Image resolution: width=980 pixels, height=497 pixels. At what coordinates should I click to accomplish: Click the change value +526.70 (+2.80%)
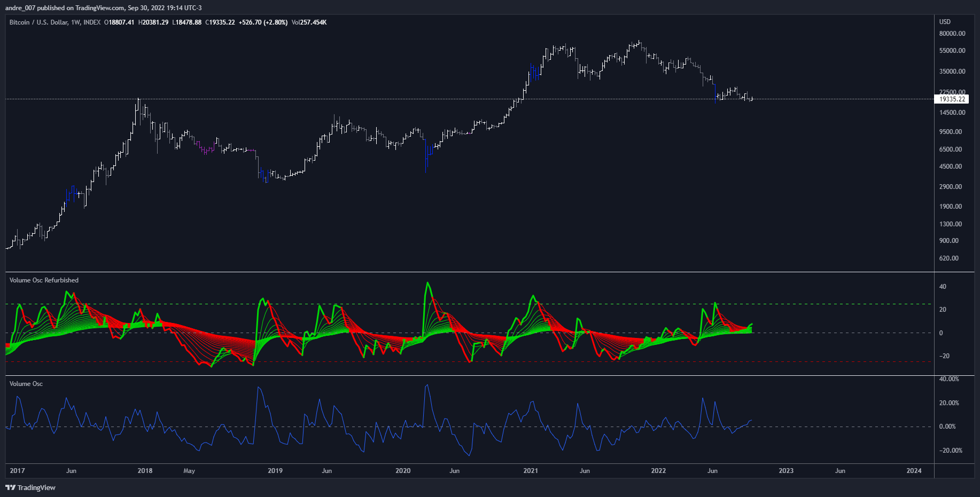(263, 22)
